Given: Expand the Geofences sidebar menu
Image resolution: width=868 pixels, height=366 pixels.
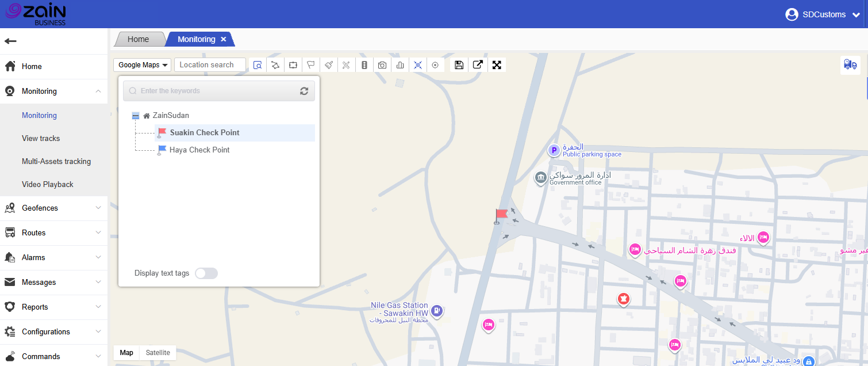Looking at the screenshot, I should coord(53,208).
